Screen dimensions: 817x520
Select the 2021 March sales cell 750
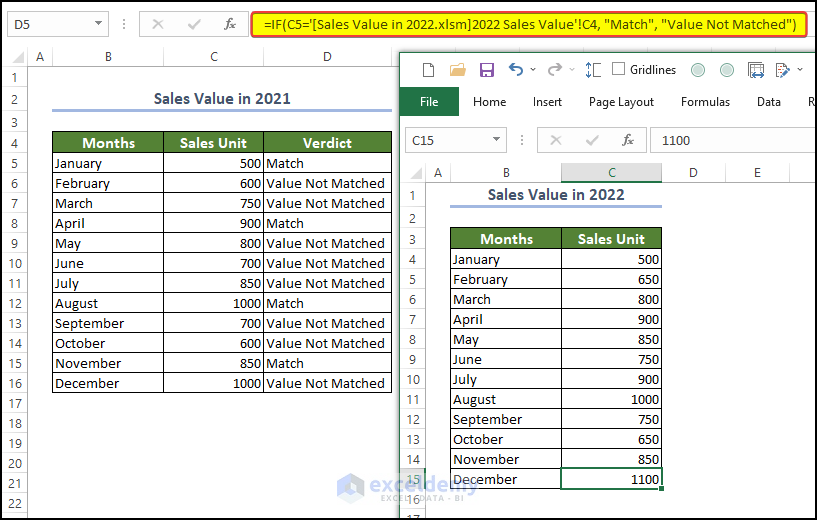click(214, 203)
